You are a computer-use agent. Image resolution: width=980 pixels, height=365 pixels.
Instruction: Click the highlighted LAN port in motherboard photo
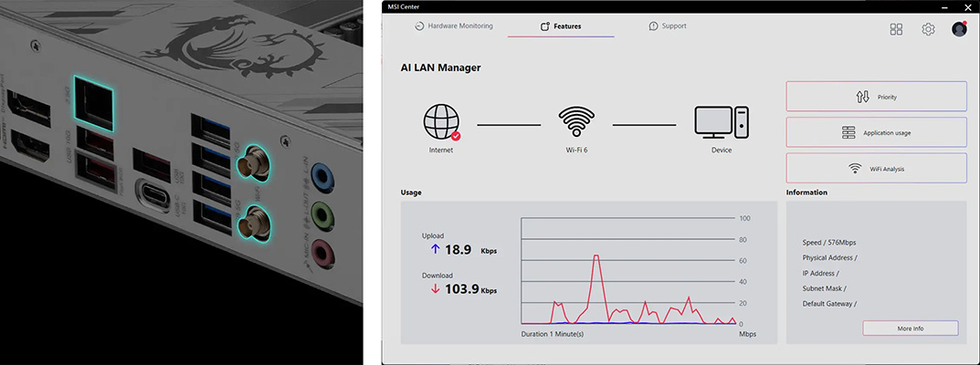click(x=94, y=103)
